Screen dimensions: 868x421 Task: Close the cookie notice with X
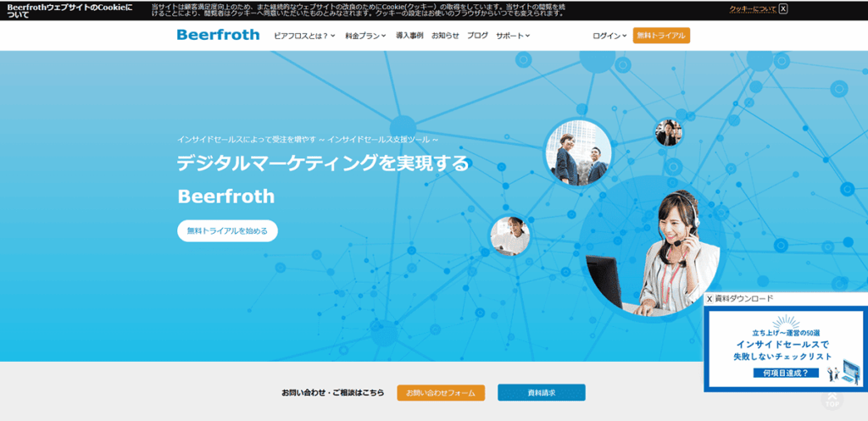[783, 9]
